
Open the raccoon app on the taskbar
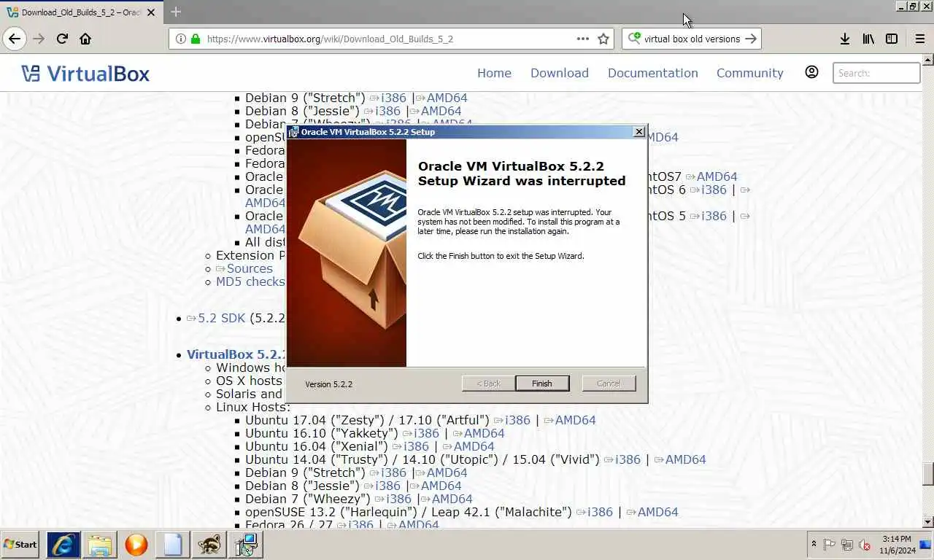[209, 545]
